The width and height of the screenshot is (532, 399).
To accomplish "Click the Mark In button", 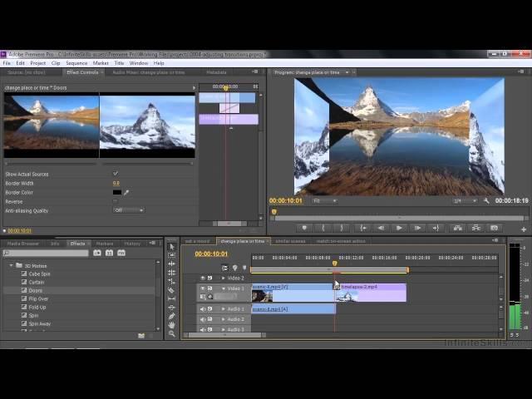I will pos(323,229).
